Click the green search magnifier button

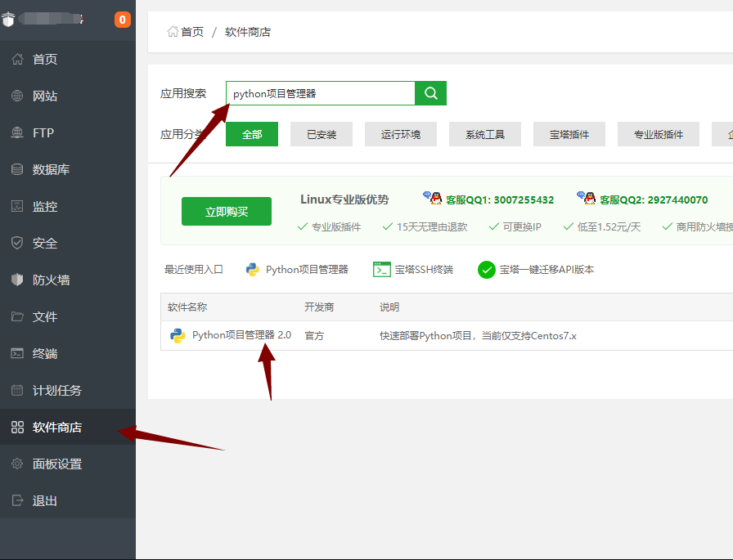[x=430, y=93]
